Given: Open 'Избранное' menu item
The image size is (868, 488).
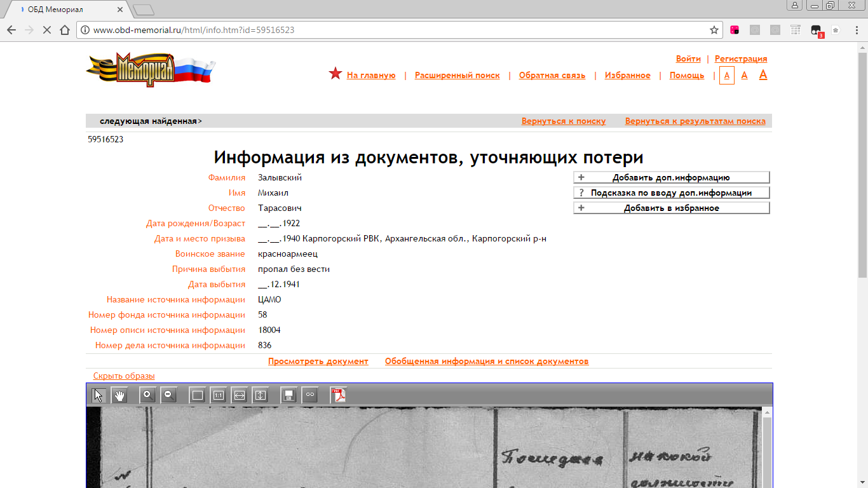Looking at the screenshot, I should click(628, 75).
